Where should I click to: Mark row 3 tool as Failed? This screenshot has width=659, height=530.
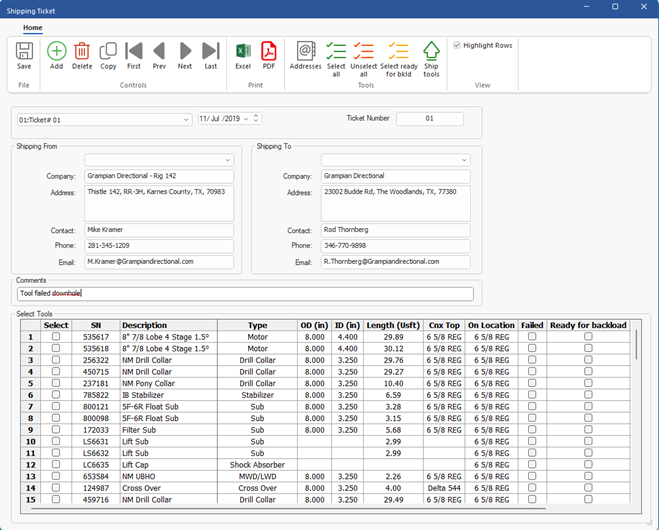point(532,360)
